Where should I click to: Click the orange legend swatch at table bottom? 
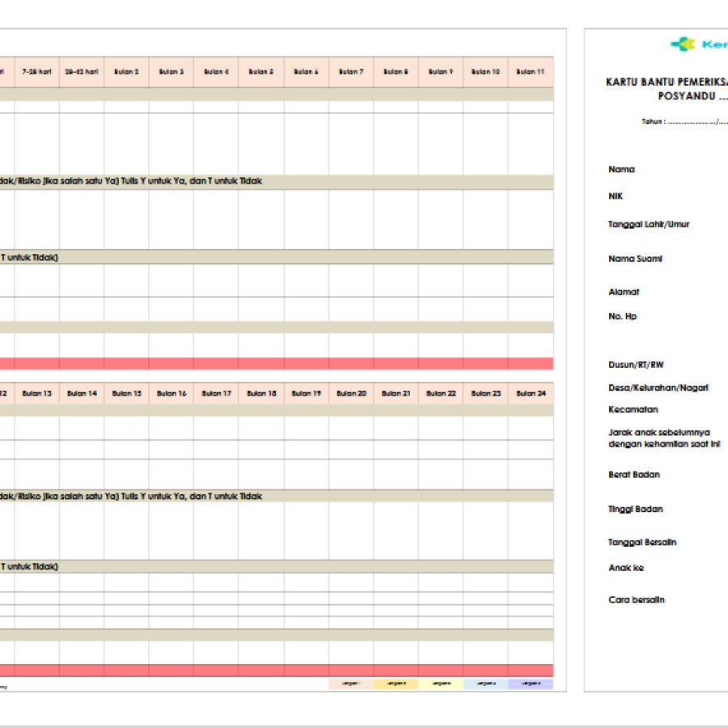click(396, 684)
